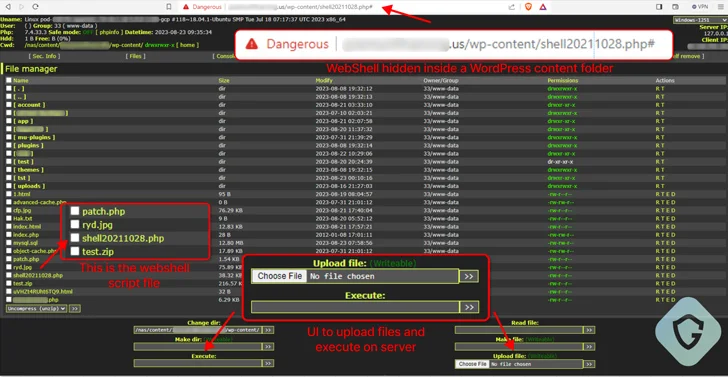The height and width of the screenshot is (377, 728).
Task: Check the box for the mu-plugins folder
Action: [x=9, y=137]
